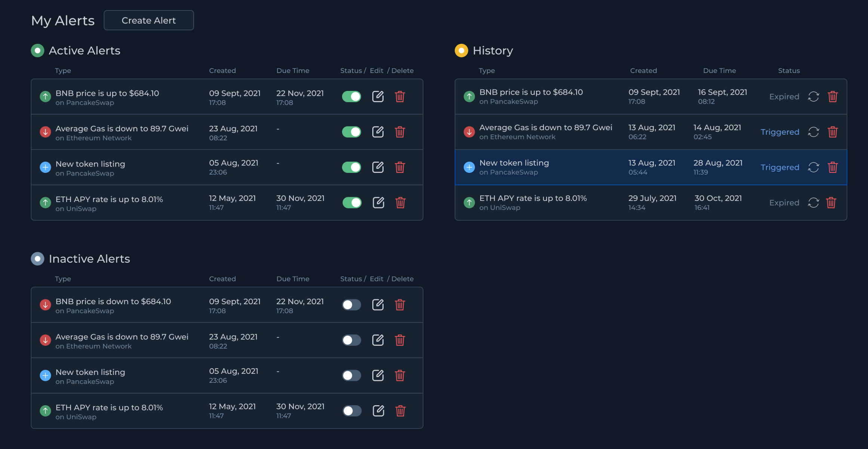The height and width of the screenshot is (449, 868).
Task: Click the '29 July, 2021' created date in History
Action: tap(652, 198)
